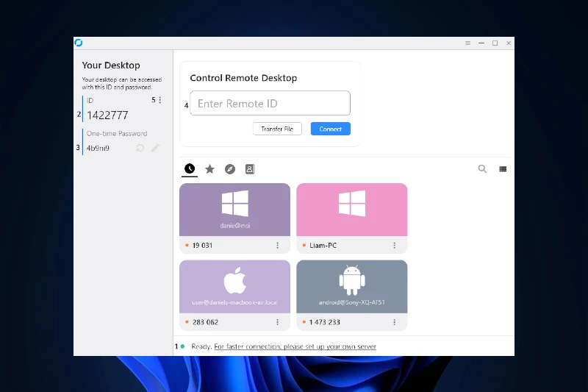Open the ID options three-dot menu
This screenshot has width=588, height=392.
(x=159, y=100)
